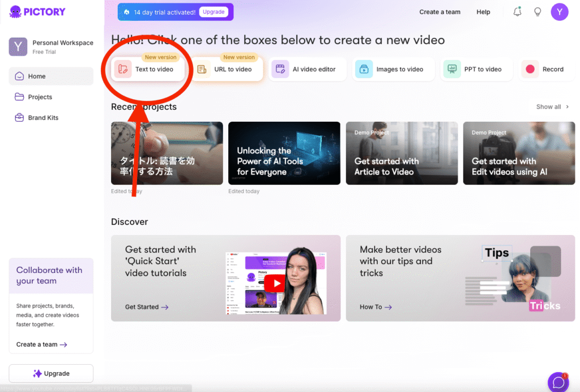The image size is (580, 392).
Task: Open the Japanese title project thumbnail
Action: (167, 153)
